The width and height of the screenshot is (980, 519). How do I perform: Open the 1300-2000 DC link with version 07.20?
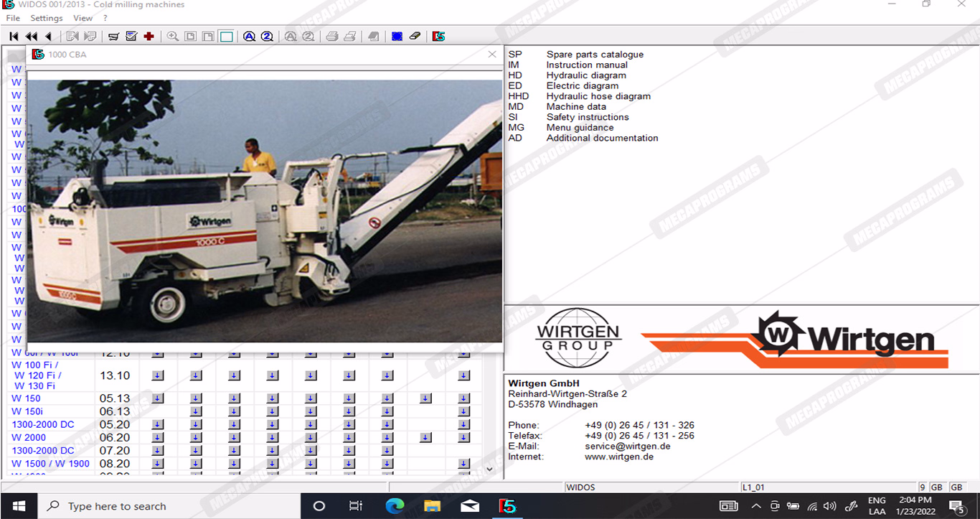pos(43,451)
